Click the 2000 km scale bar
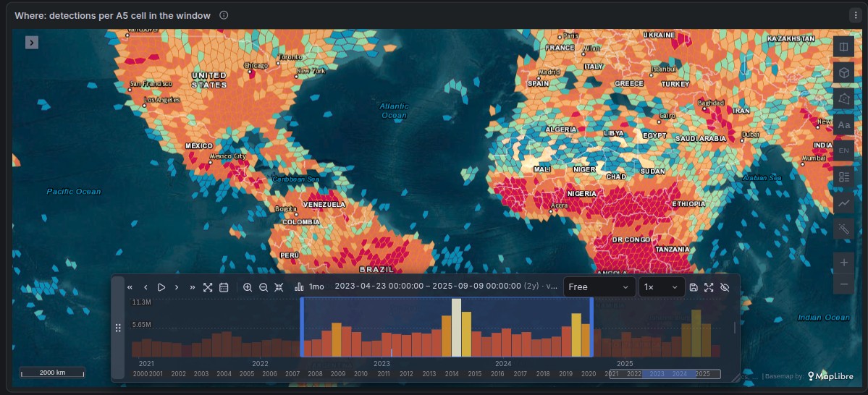 click(53, 373)
